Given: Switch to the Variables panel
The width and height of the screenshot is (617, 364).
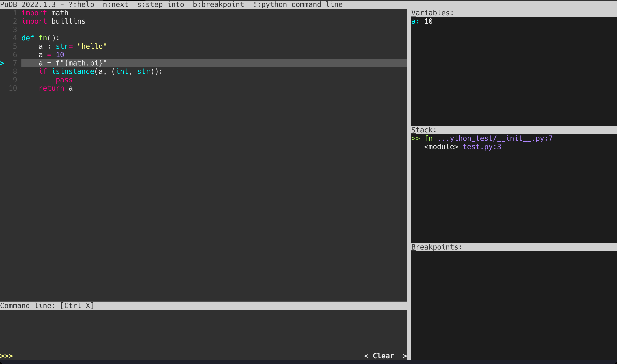Looking at the screenshot, I should tap(432, 12).
